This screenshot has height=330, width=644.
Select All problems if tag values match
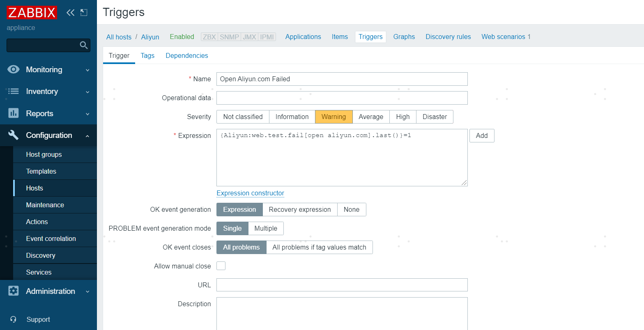[319, 247]
